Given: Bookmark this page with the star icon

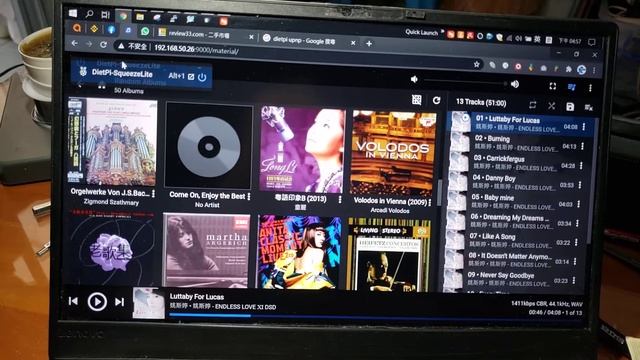Looking at the screenshot, I should tap(476, 64).
